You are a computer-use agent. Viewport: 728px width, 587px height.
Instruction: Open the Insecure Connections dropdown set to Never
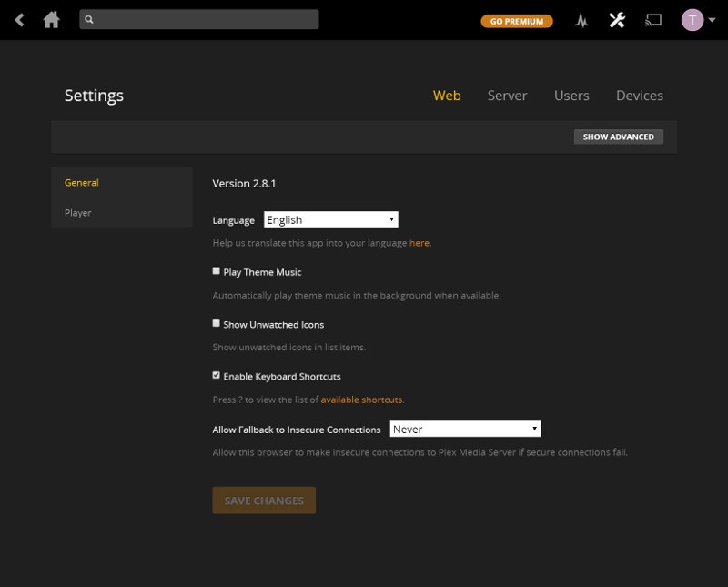pos(465,430)
